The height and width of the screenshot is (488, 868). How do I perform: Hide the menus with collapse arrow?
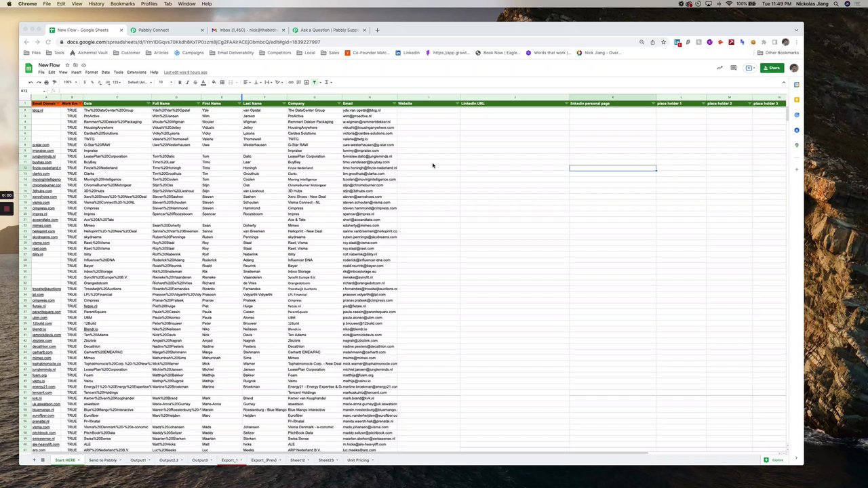pyautogui.click(x=784, y=82)
